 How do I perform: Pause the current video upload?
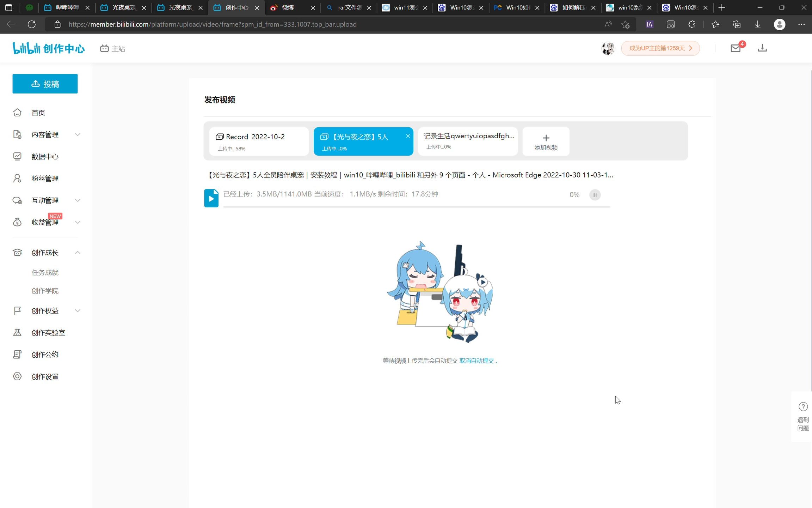tap(595, 195)
